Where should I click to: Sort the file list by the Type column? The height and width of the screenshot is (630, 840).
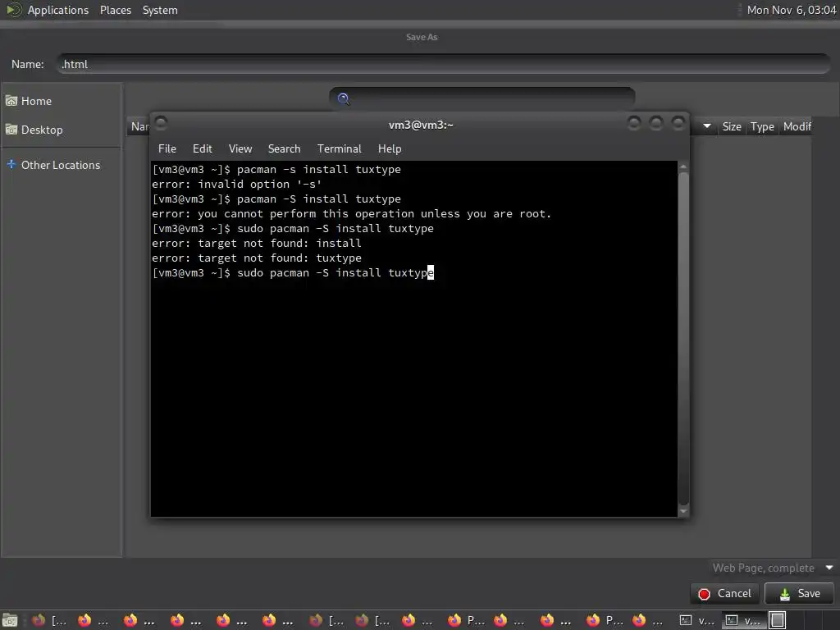click(x=762, y=126)
